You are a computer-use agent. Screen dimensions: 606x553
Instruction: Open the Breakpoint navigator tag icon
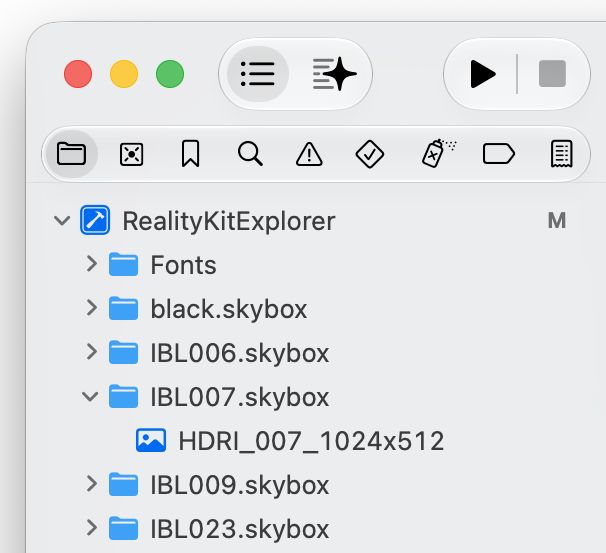coord(499,154)
